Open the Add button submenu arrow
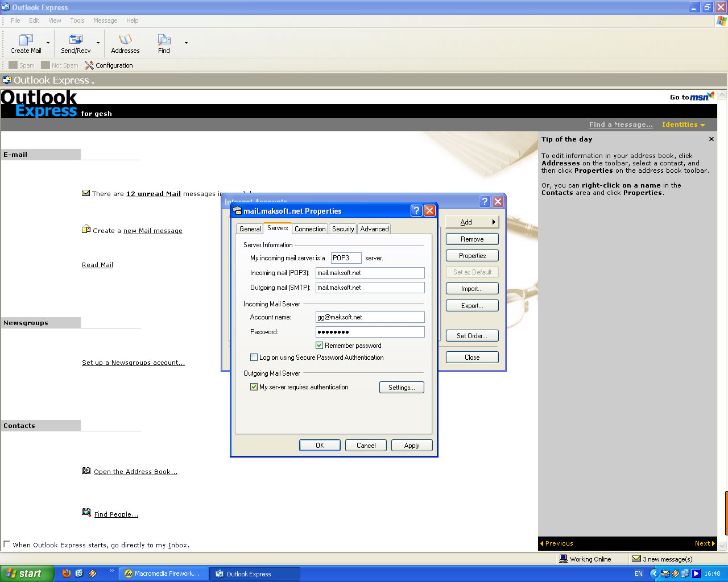 pyautogui.click(x=494, y=222)
